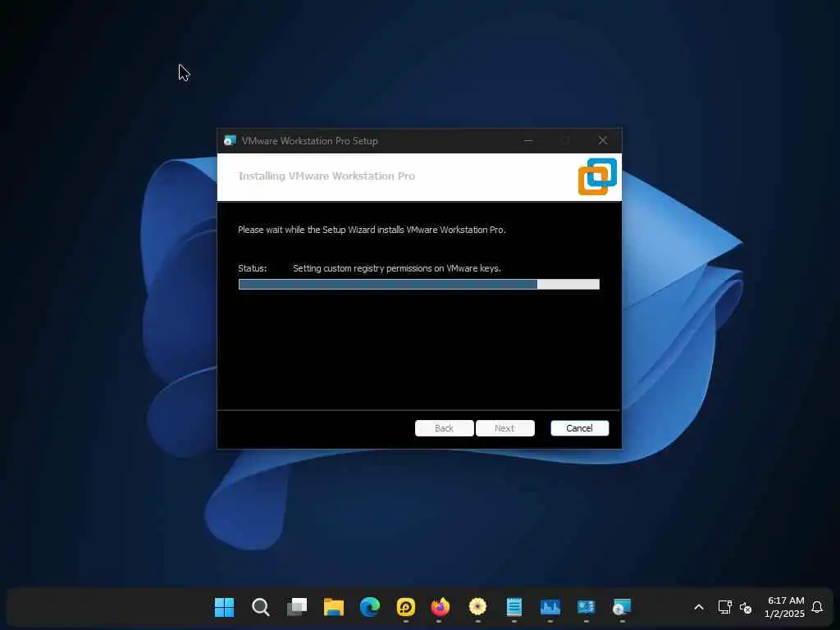Open the clock showing 6:17 AM
This screenshot has height=630, width=840.
coord(785,607)
